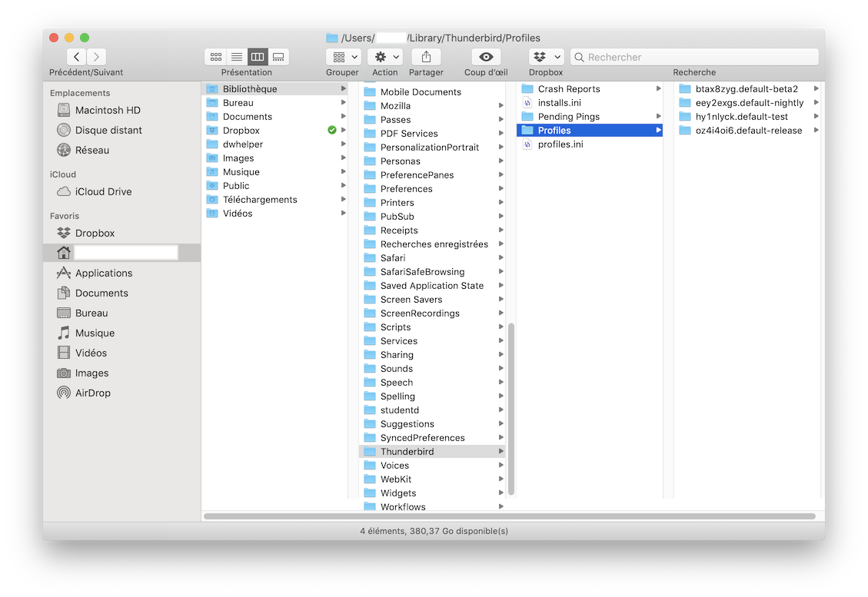This screenshot has height=597, width=868.
Task: Select the Crash Reports folder
Action: click(590, 88)
